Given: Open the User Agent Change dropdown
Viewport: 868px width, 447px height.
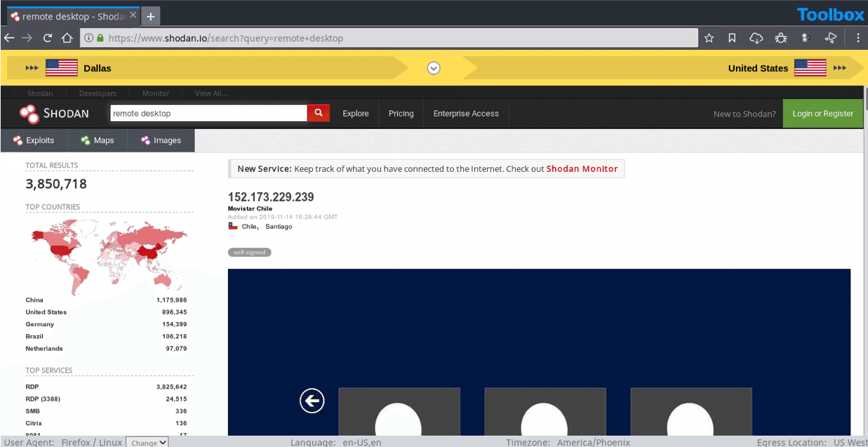Looking at the screenshot, I should click(x=147, y=442).
